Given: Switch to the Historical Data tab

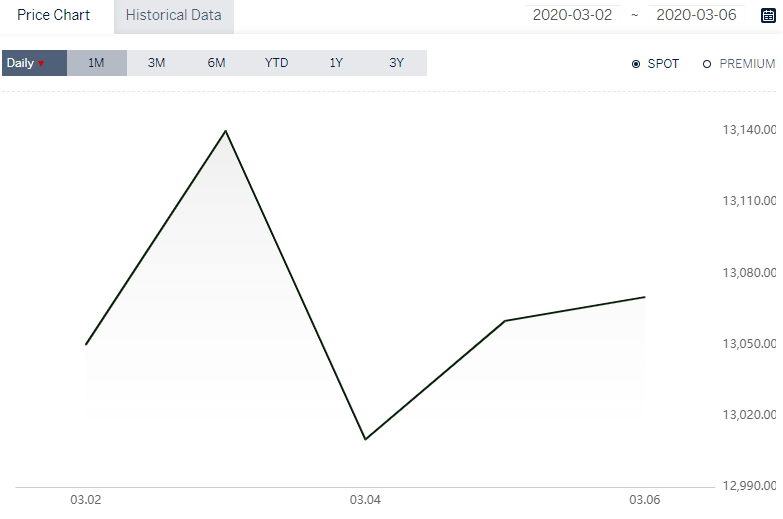Looking at the screenshot, I should point(174,16).
